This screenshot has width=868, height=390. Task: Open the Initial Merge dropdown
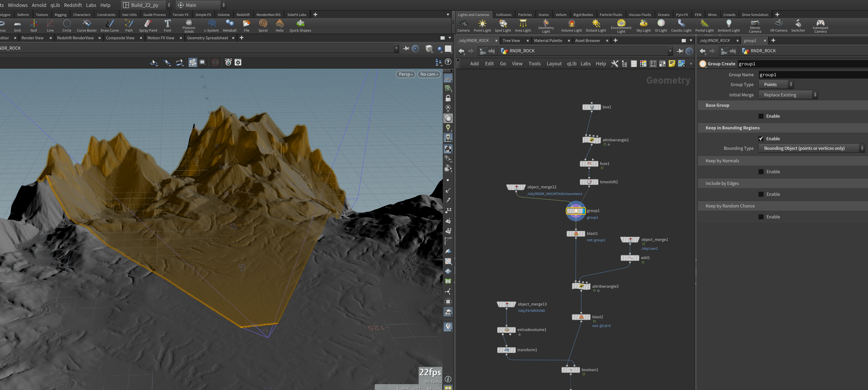788,95
